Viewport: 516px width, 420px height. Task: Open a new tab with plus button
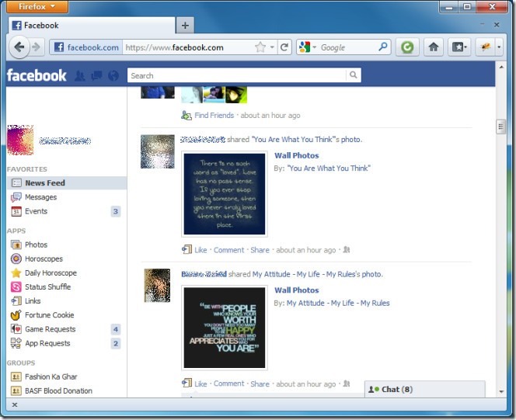point(185,26)
